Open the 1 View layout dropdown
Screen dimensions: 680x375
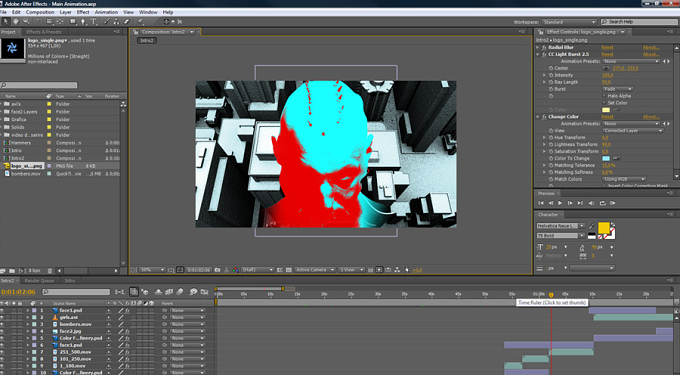pos(352,270)
